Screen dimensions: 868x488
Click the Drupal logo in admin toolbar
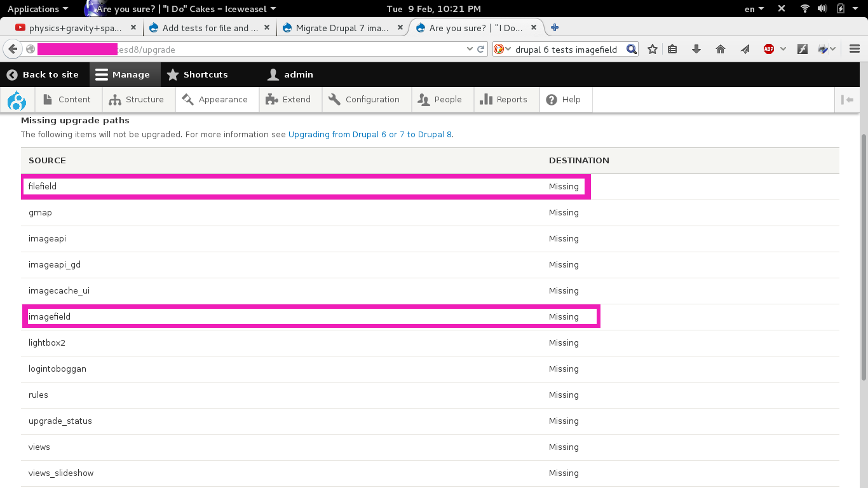pos(17,99)
